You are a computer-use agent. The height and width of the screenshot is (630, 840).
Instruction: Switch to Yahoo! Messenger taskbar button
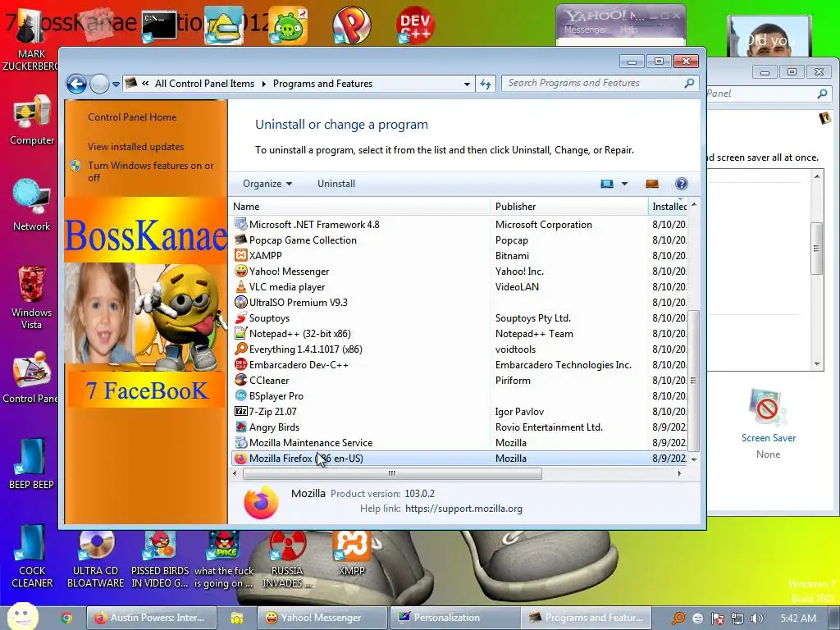coord(322,618)
